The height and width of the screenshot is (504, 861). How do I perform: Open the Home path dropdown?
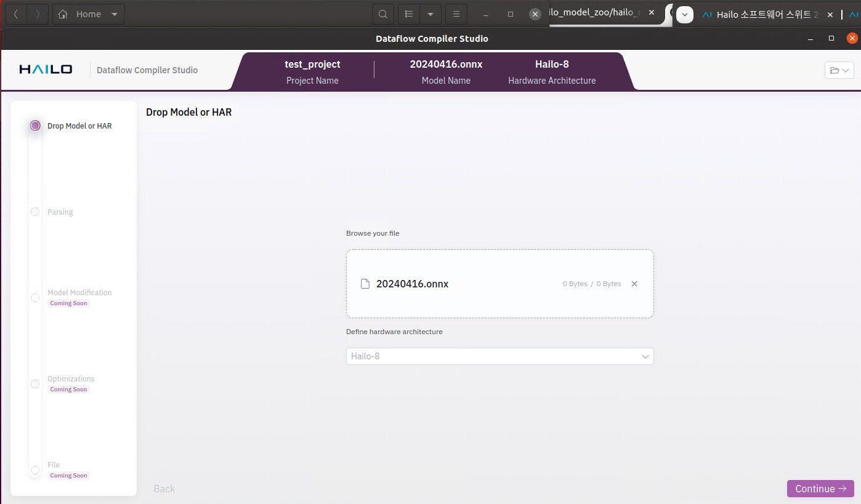115,14
